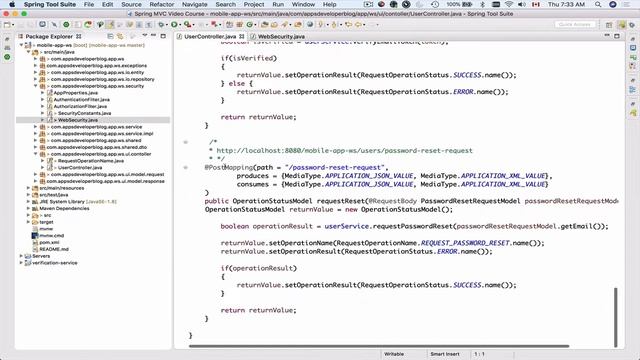Click the highlighted Mark Occurrences toolbar toggle
Image resolution: width=640 pixels, height=360 pixels.
[110, 25]
